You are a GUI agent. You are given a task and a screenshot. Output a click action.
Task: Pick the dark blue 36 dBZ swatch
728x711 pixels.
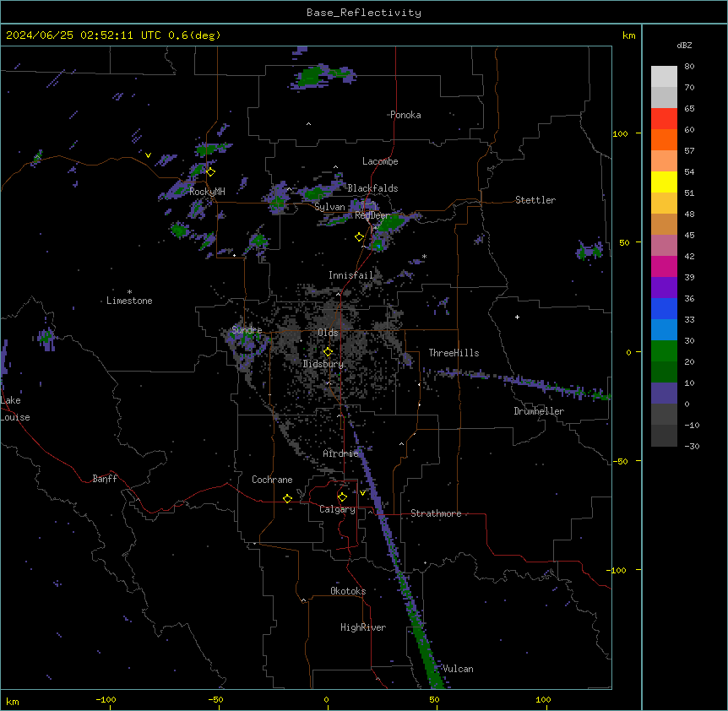[664, 308]
